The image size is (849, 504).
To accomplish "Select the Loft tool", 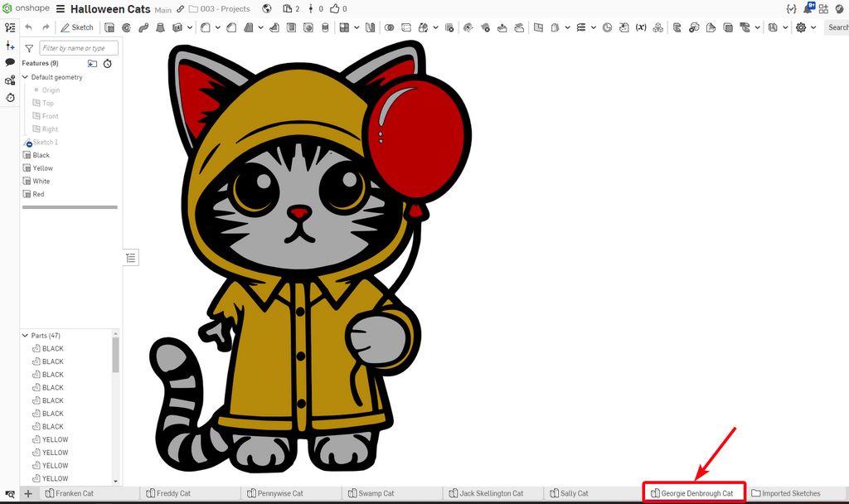I will click(160, 27).
